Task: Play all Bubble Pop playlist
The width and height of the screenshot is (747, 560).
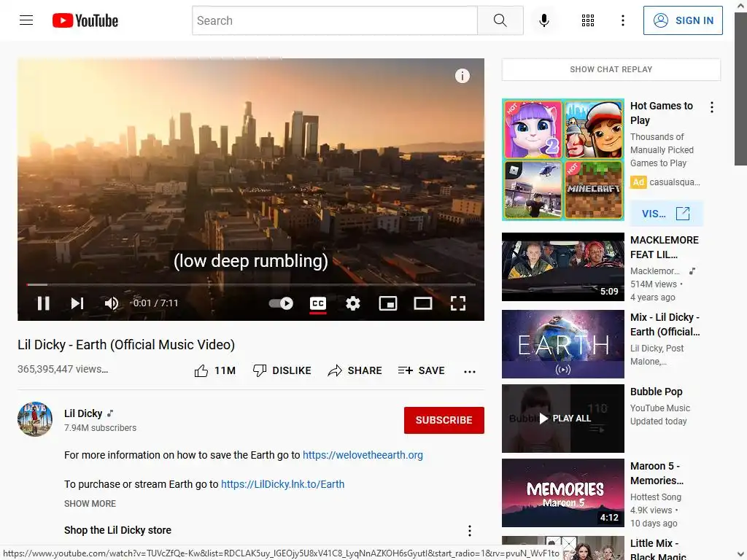Action: (x=562, y=418)
